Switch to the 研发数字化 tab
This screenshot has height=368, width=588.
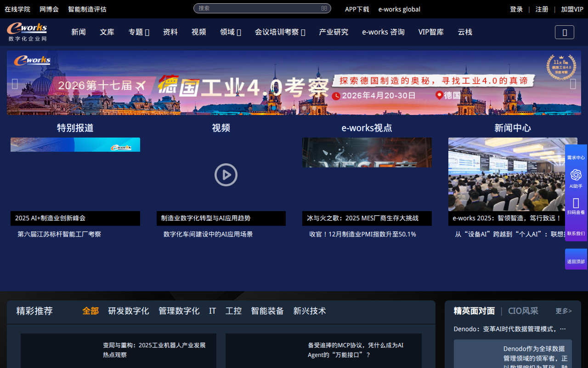128,311
